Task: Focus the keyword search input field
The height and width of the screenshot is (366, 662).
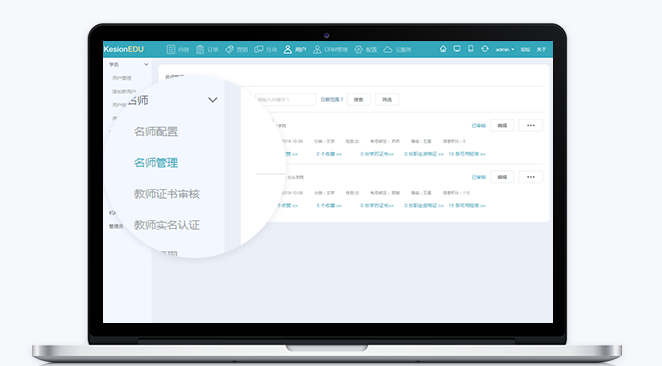Action: click(x=285, y=100)
